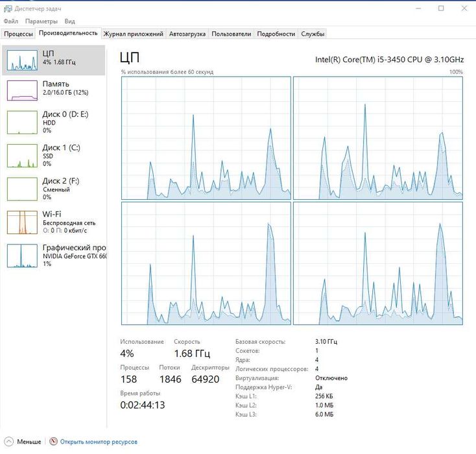Screen dimensions: 476x454
Task: Open the Параметры menu
Action: [x=42, y=21]
